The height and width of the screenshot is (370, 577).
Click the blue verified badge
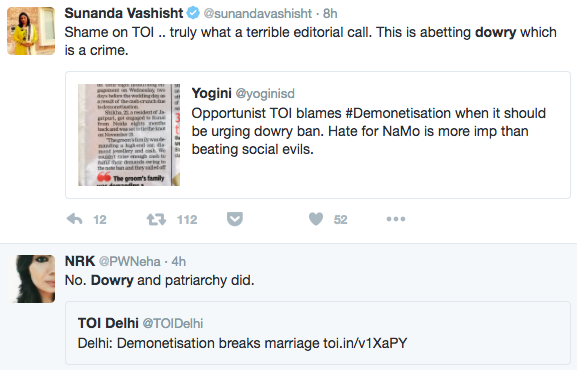point(193,13)
